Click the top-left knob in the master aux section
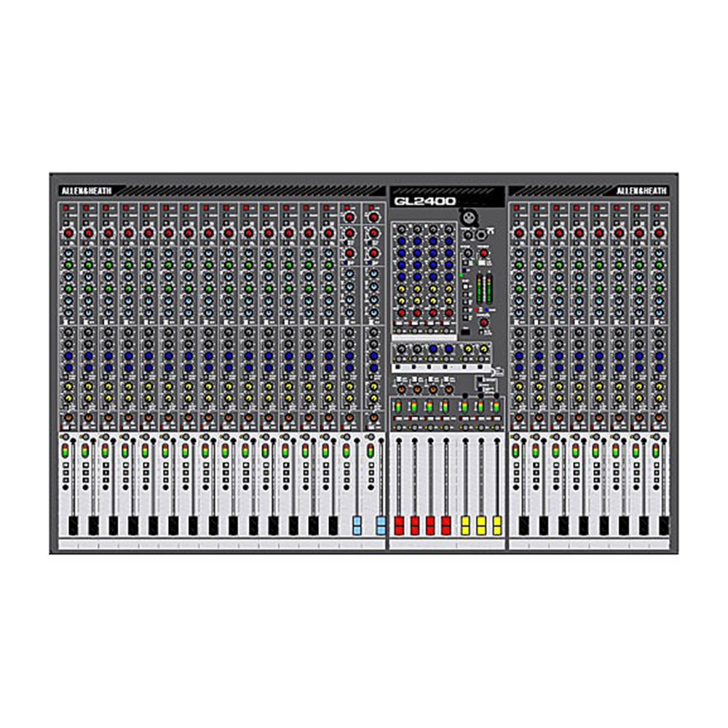This screenshot has width=728, height=728. pyautogui.click(x=401, y=231)
